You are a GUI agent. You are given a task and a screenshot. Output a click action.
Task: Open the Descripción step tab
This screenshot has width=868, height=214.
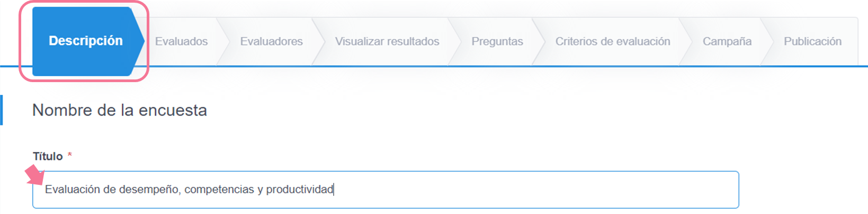(x=85, y=41)
